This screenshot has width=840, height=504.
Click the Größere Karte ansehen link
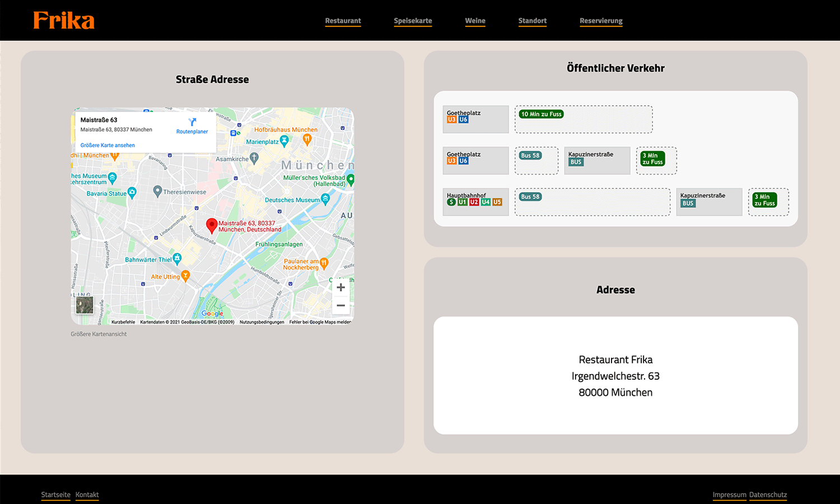(108, 145)
